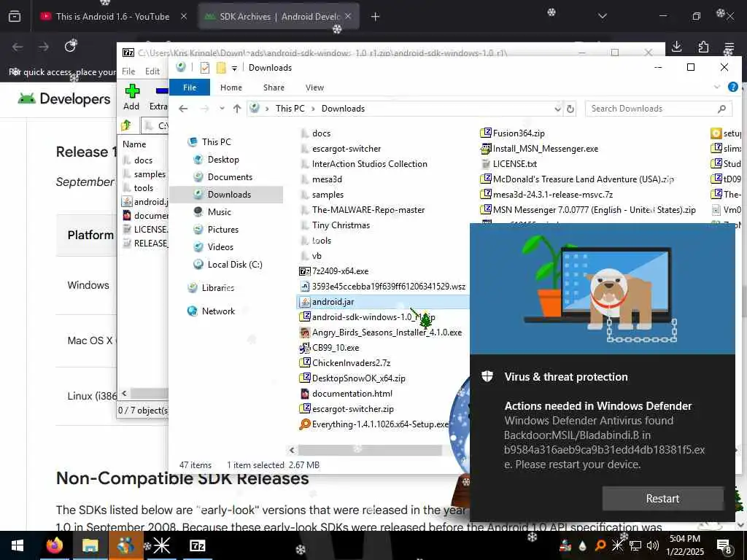This screenshot has height=560, width=747.
Task: Click the Back arrow in Explorer
Action: (183, 109)
